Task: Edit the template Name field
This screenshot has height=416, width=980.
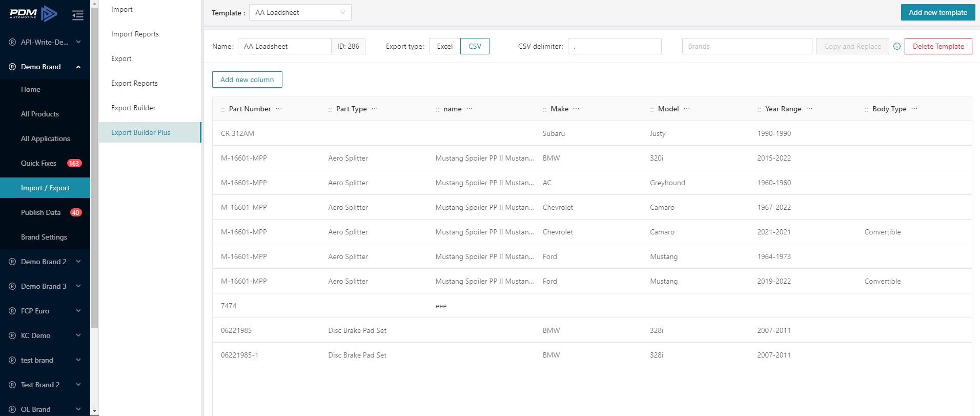Action: (x=284, y=46)
